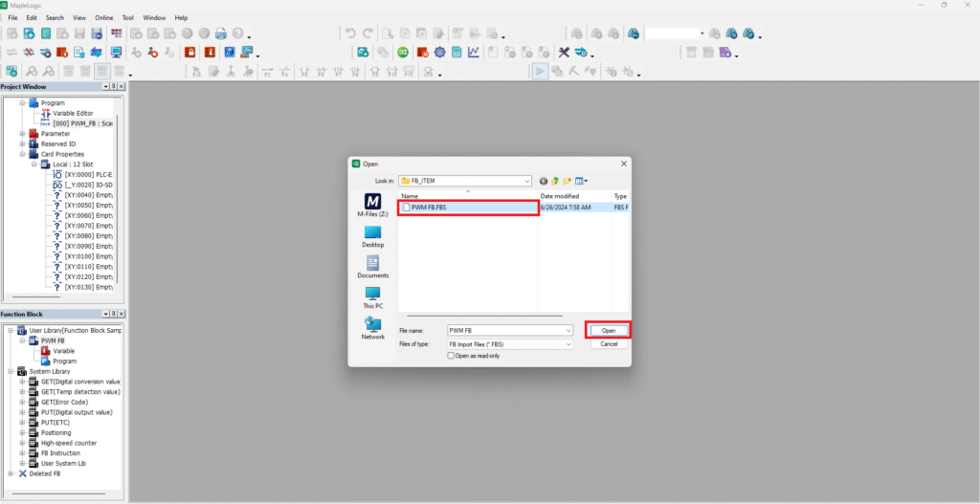Image resolution: width=980 pixels, height=504 pixels.
Task: Click the teal document icon in first toolbar
Action: (46, 33)
